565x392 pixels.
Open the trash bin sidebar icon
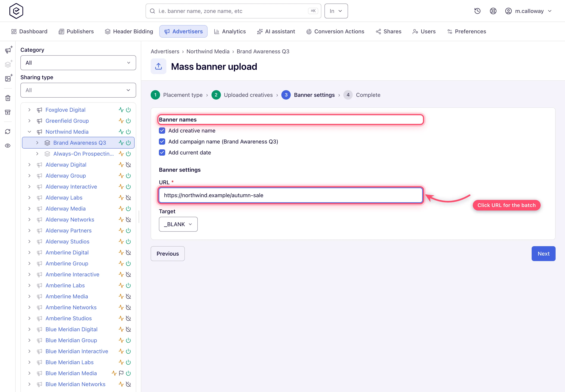click(8, 98)
